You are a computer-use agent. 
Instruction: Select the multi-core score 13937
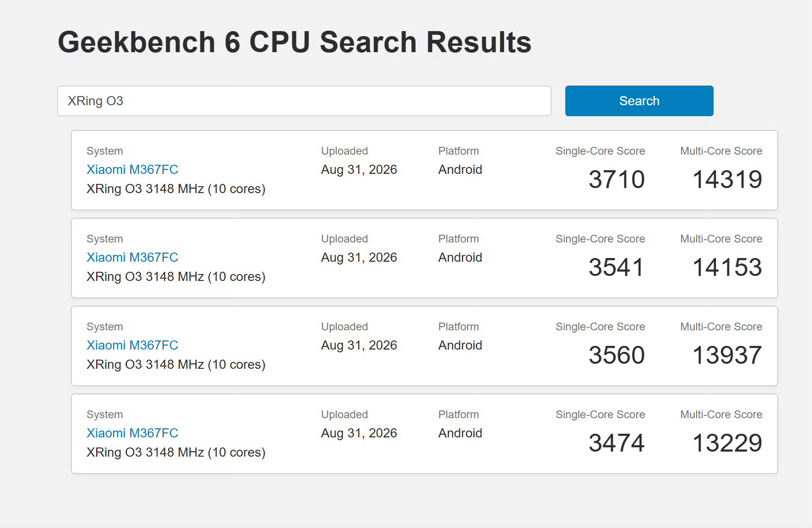pyautogui.click(x=727, y=355)
